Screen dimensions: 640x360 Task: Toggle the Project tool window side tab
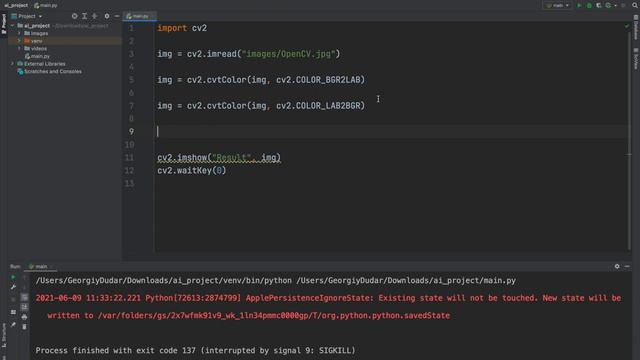point(4,24)
